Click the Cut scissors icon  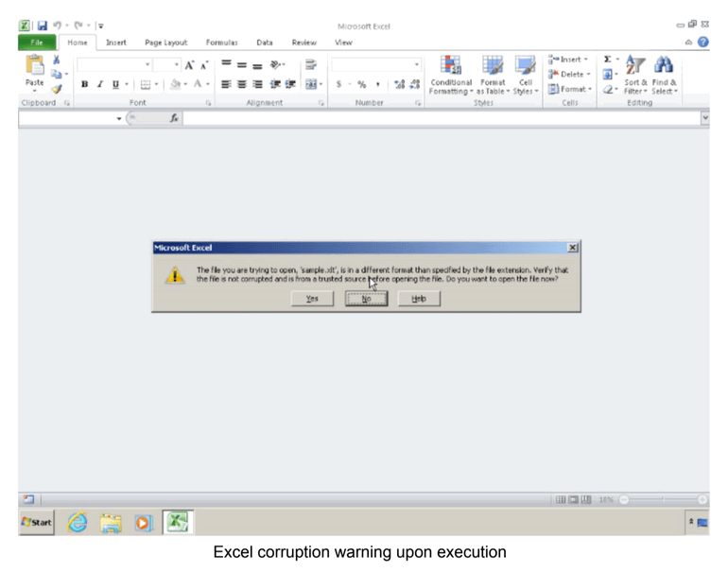56,60
